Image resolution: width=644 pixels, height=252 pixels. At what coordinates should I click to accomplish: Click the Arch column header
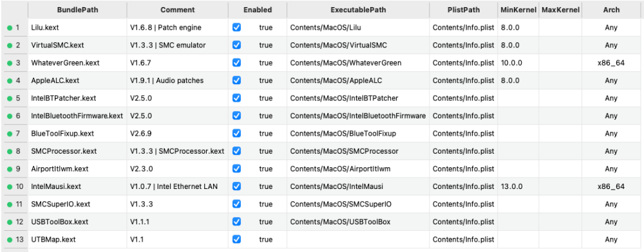click(611, 10)
